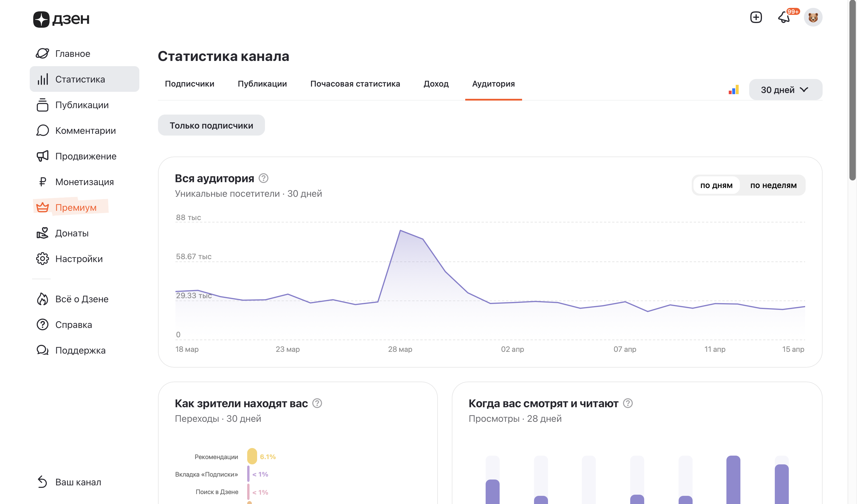Image resolution: width=857 pixels, height=504 pixels.
Task: Open the Доход tab
Action: (x=435, y=84)
